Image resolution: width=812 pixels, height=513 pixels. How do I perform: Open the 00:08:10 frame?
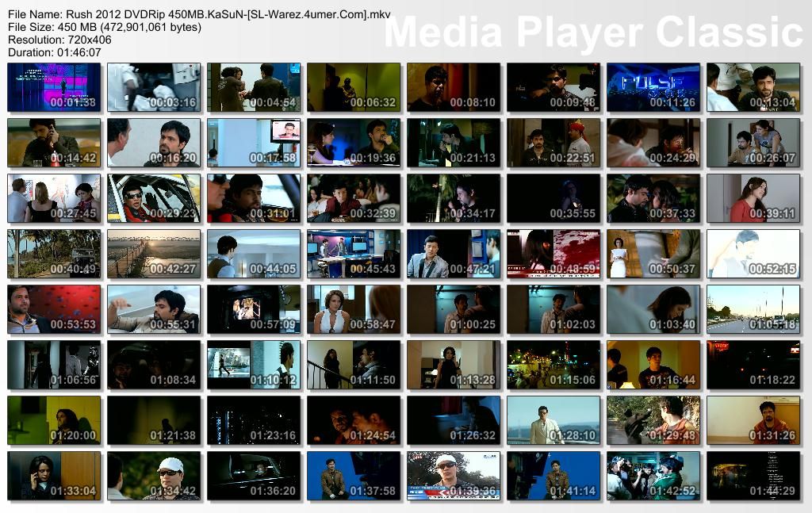pos(454,87)
